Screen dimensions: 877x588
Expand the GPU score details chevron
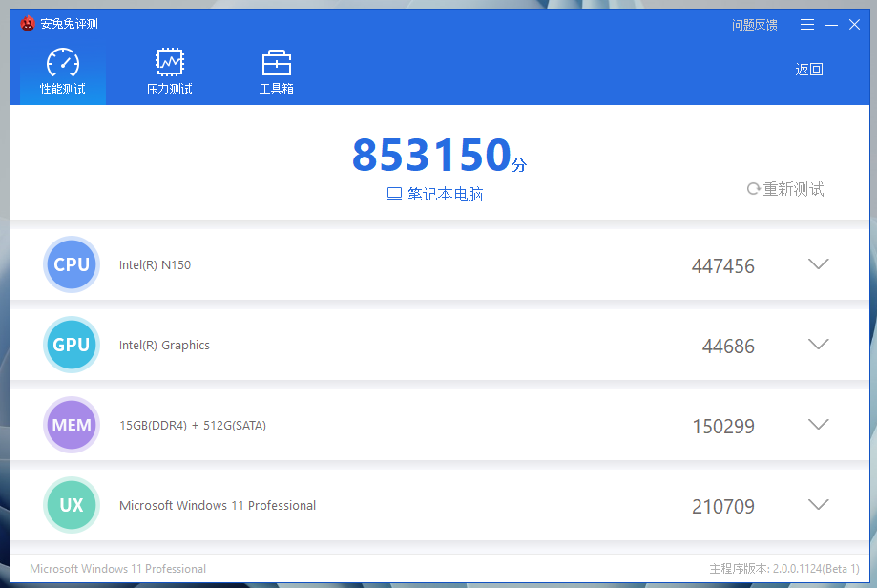tap(818, 344)
